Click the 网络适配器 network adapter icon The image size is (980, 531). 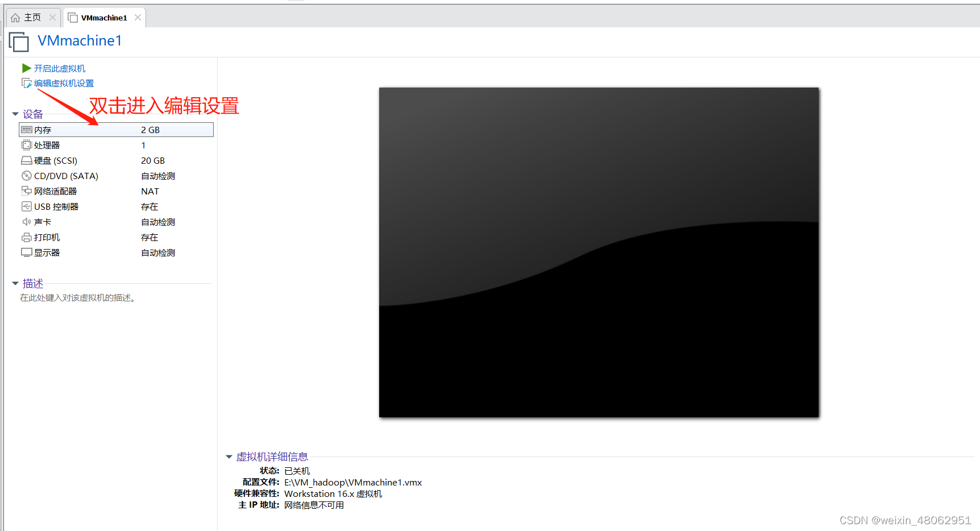[27, 191]
